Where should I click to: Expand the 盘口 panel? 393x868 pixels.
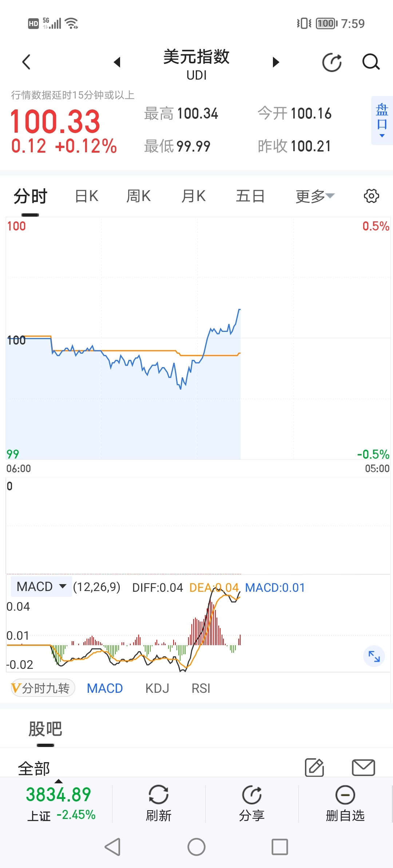pos(382,120)
